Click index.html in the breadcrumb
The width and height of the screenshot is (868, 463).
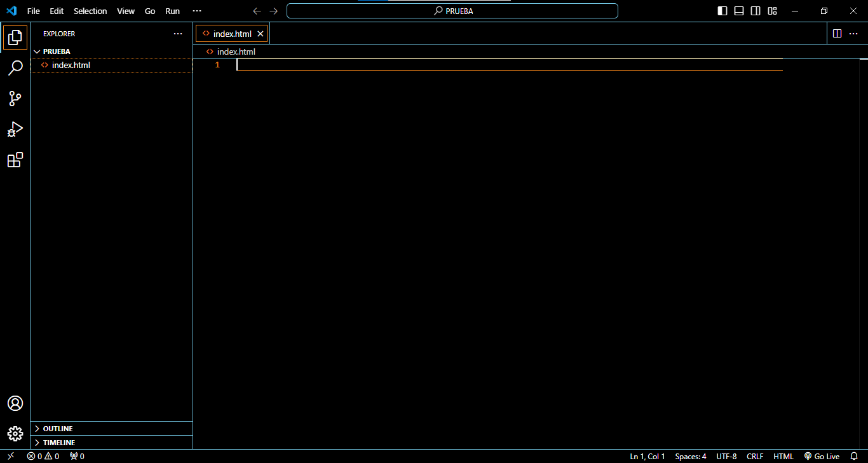click(236, 52)
